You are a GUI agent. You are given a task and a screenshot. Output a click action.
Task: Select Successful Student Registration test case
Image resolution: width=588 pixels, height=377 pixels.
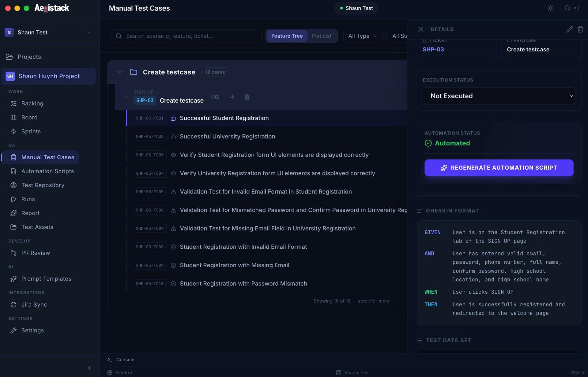pos(266,118)
